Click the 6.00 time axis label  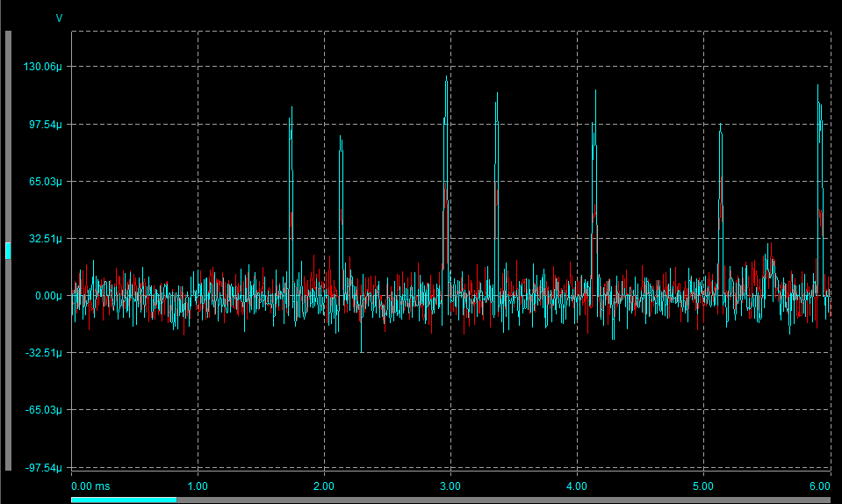tap(820, 486)
